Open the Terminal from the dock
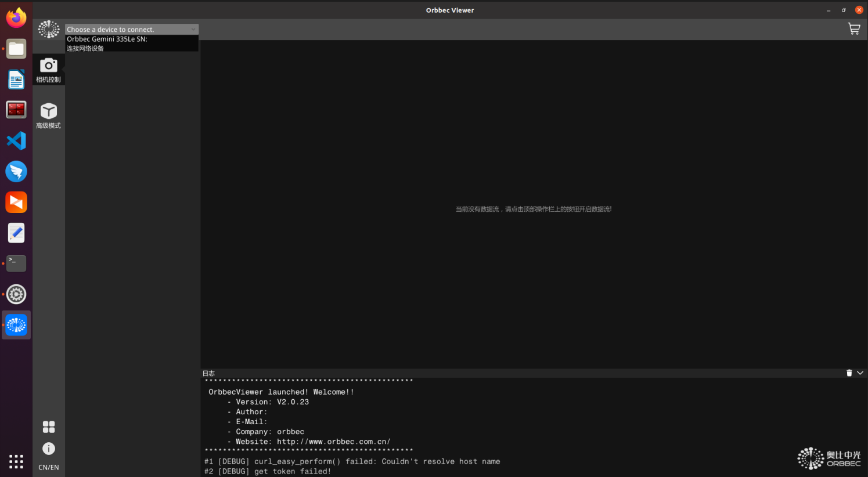Image resolution: width=868 pixels, height=477 pixels. (16, 263)
